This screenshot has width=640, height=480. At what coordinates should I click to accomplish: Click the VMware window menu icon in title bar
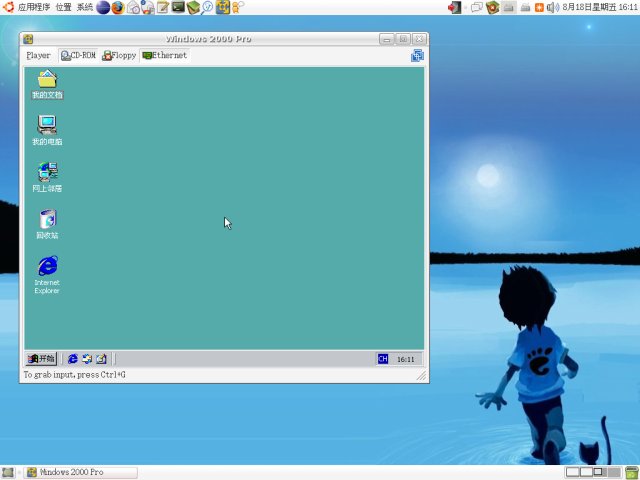(x=28, y=39)
